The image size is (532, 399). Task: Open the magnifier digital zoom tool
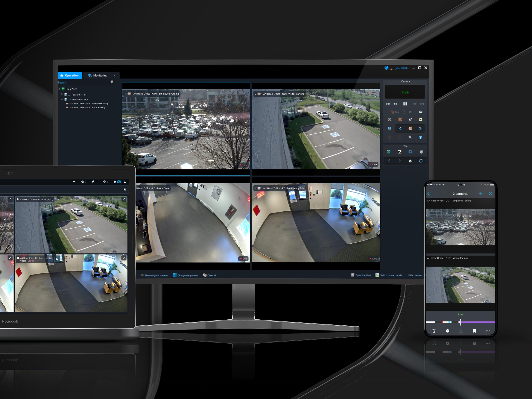(x=410, y=137)
